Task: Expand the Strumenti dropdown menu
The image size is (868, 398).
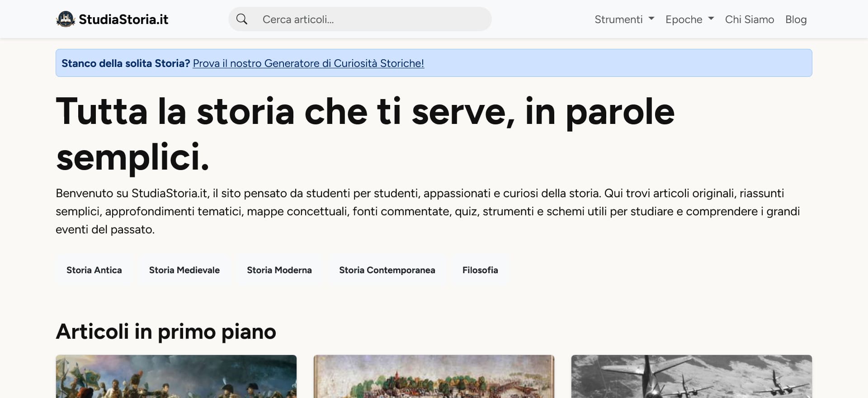Action: (x=624, y=19)
